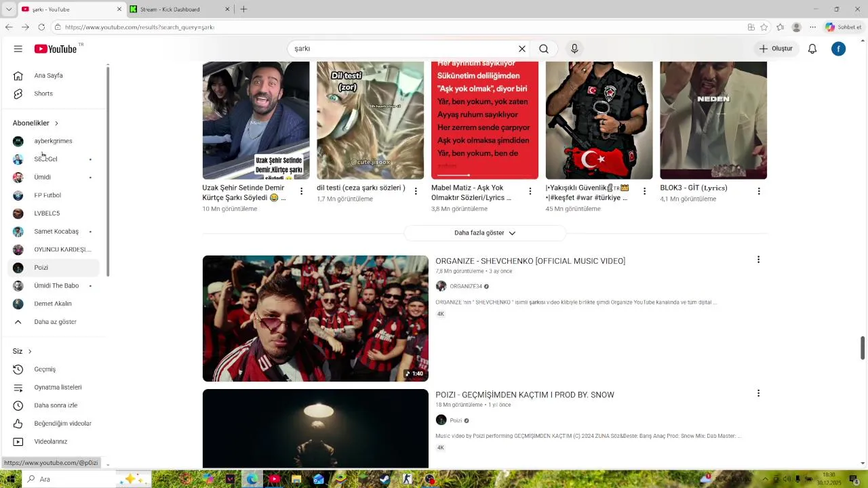
Task: Expand the Siz section
Action: click(22, 351)
